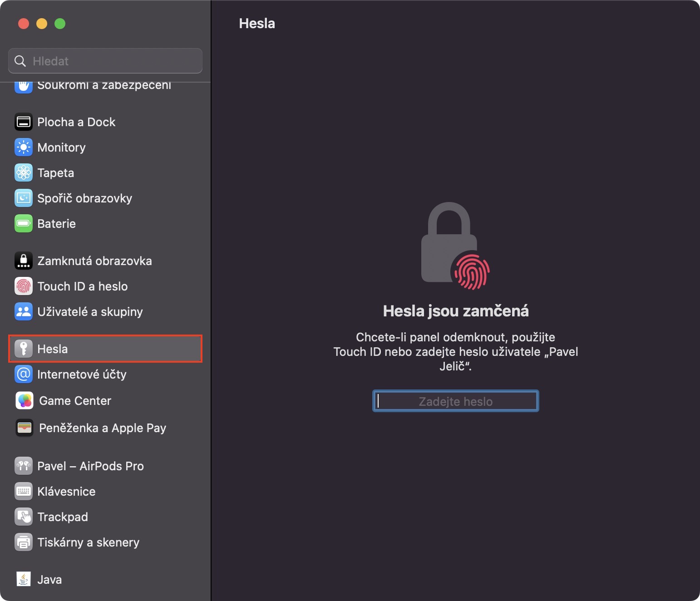Viewport: 700px width, 601px height.
Task: Focus the Zadejte heslo password field
Action: point(455,401)
